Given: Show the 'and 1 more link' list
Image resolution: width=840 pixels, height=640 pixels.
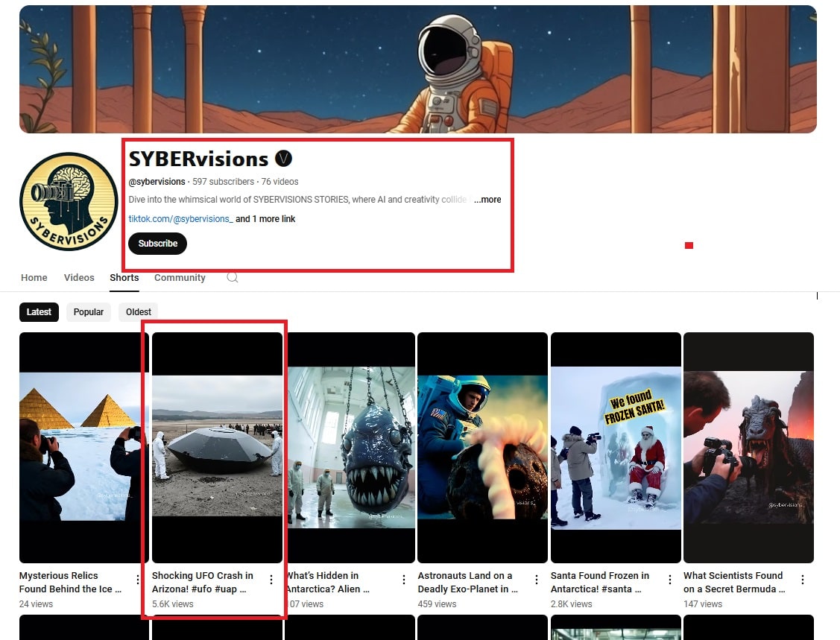Looking at the screenshot, I should [x=265, y=218].
